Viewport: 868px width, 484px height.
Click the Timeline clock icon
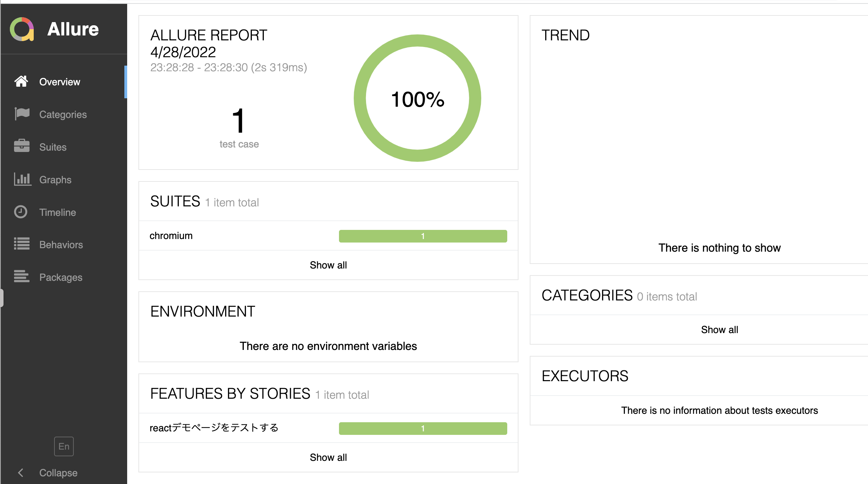click(21, 212)
